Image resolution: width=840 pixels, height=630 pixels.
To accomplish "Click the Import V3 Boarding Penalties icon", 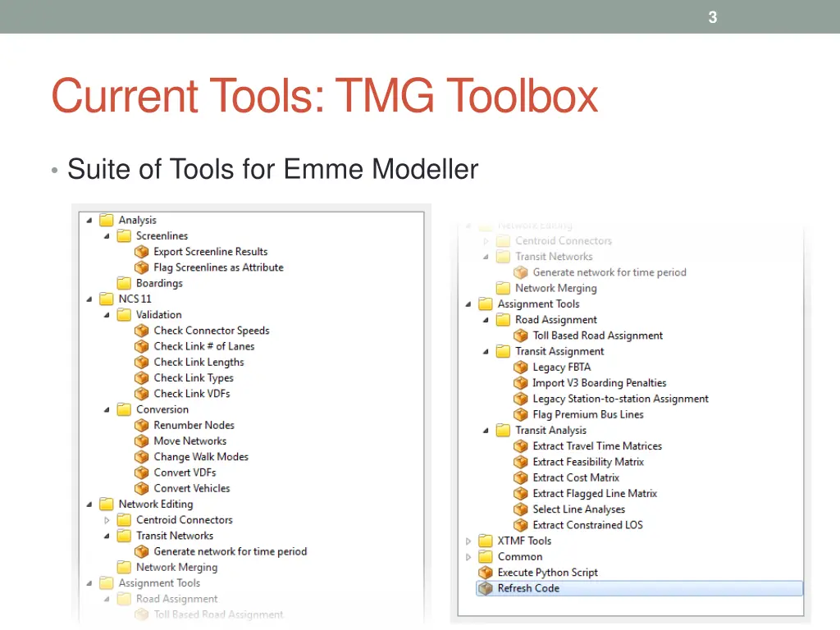I will (520, 383).
